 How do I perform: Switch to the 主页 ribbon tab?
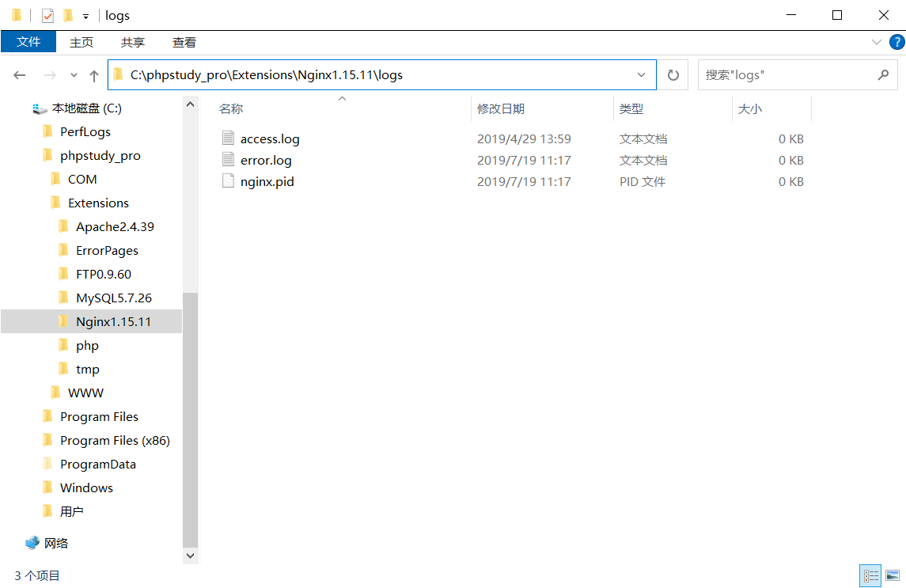(x=82, y=42)
